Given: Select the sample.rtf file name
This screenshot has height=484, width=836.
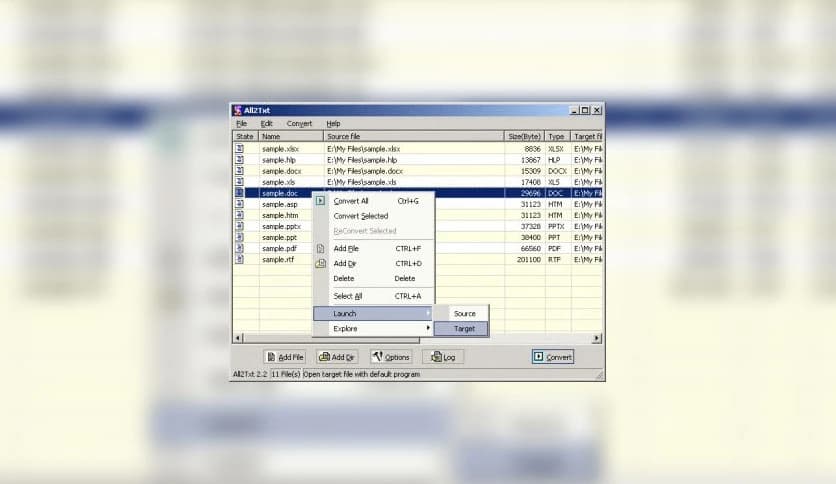Looking at the screenshot, I should coord(278,260).
